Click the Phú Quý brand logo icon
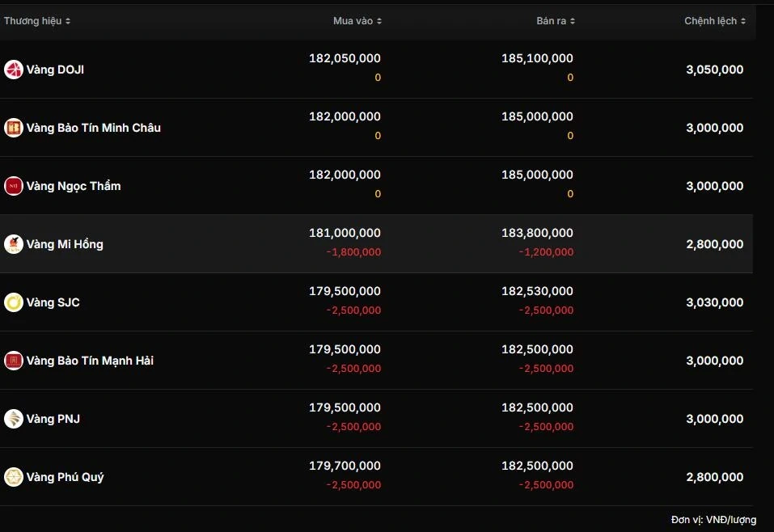Image resolution: width=774 pixels, height=532 pixels. tap(14, 477)
